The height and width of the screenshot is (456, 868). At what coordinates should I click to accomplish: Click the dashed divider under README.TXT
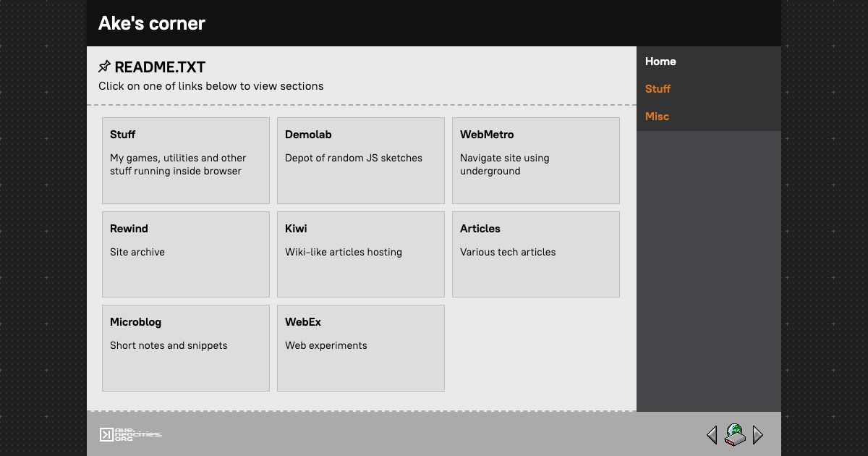(362, 103)
